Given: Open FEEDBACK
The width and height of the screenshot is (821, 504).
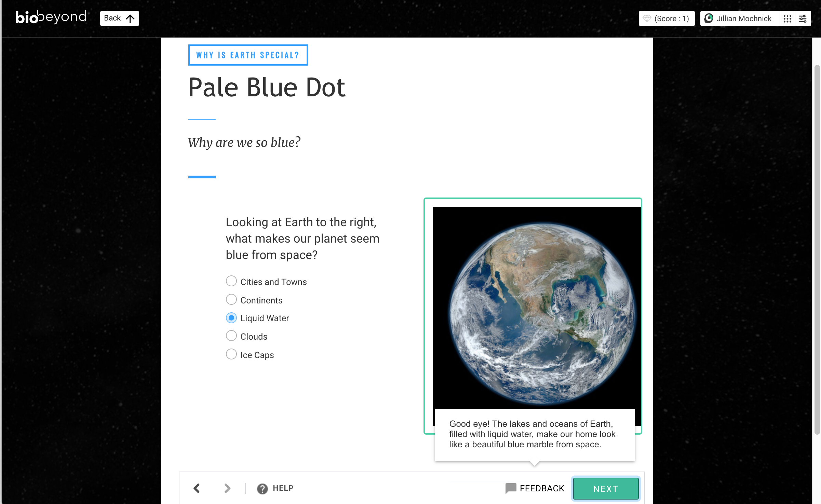Looking at the screenshot, I should [542, 488].
